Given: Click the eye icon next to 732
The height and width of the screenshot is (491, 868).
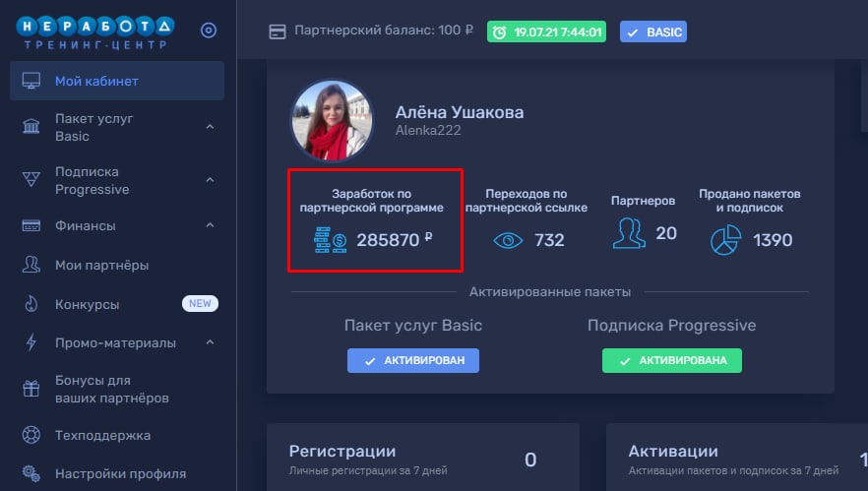Looking at the screenshot, I should click(508, 240).
